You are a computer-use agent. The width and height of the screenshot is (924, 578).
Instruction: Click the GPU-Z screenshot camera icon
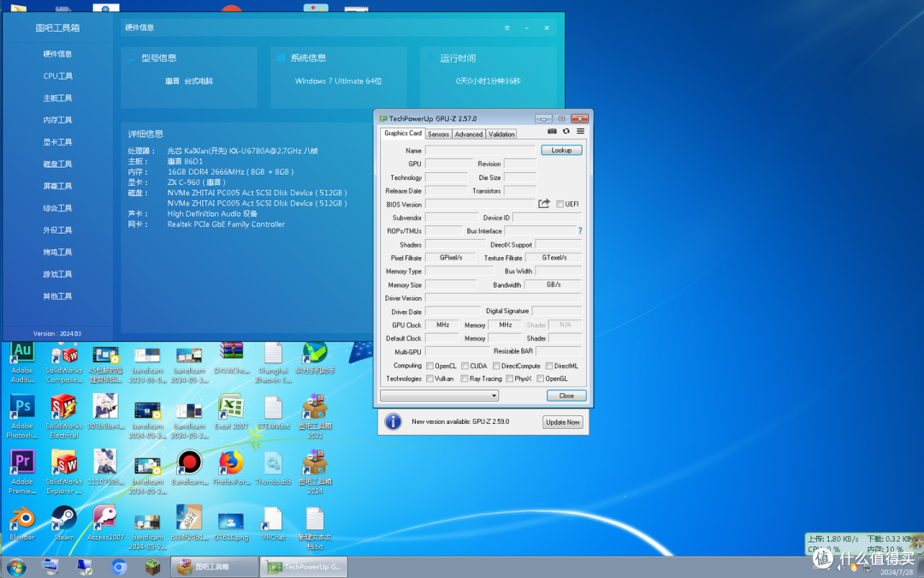pyautogui.click(x=552, y=132)
